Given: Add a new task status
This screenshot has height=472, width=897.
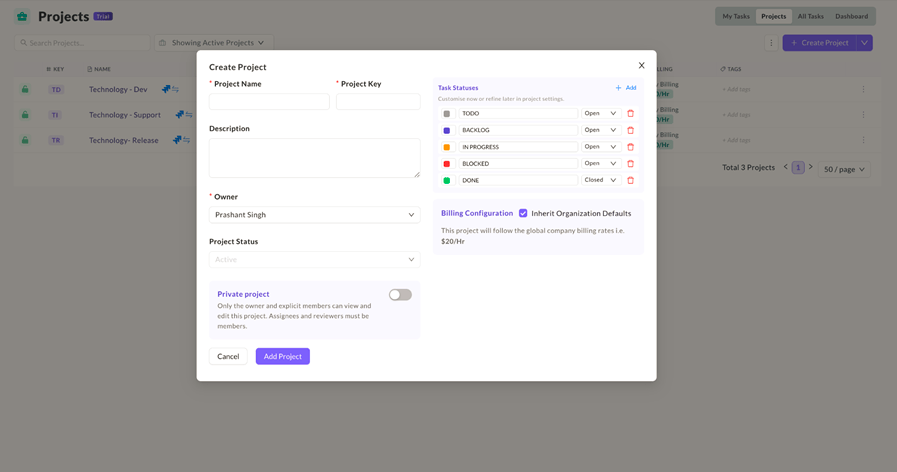Looking at the screenshot, I should pyautogui.click(x=626, y=88).
